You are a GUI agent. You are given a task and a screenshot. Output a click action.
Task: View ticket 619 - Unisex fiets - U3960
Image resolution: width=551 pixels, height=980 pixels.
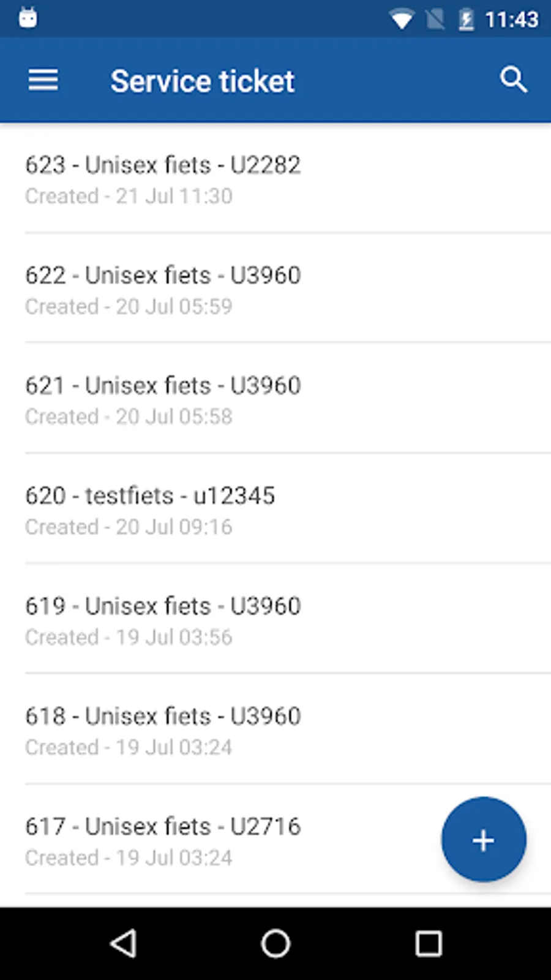click(275, 620)
